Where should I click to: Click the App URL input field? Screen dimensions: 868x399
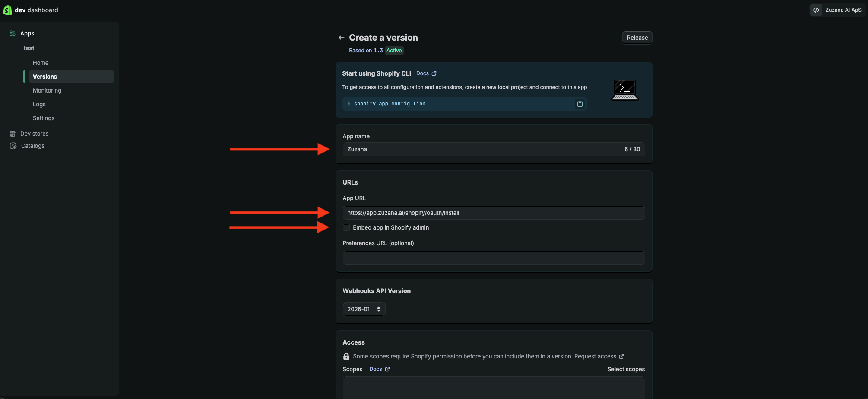(x=494, y=213)
